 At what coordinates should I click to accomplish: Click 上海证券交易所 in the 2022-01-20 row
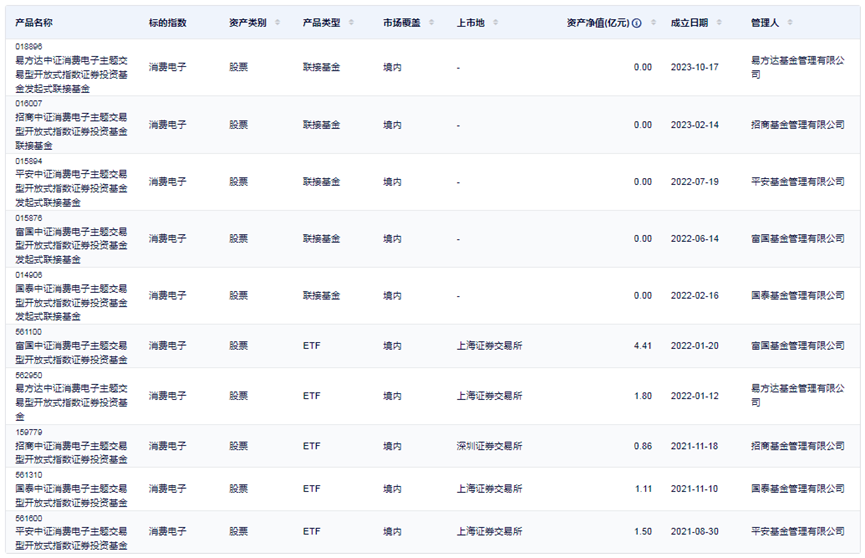point(489,346)
